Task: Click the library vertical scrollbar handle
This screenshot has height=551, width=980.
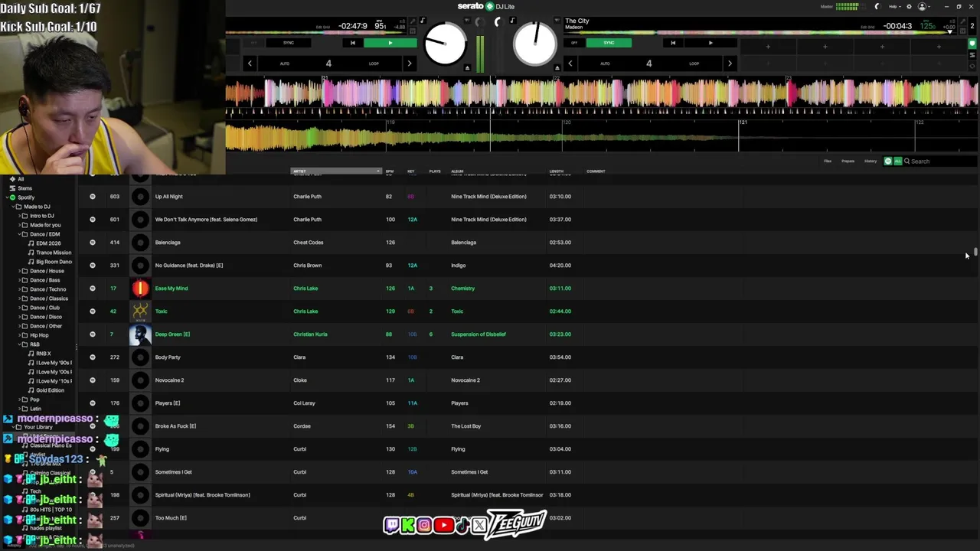Action: coord(976,252)
